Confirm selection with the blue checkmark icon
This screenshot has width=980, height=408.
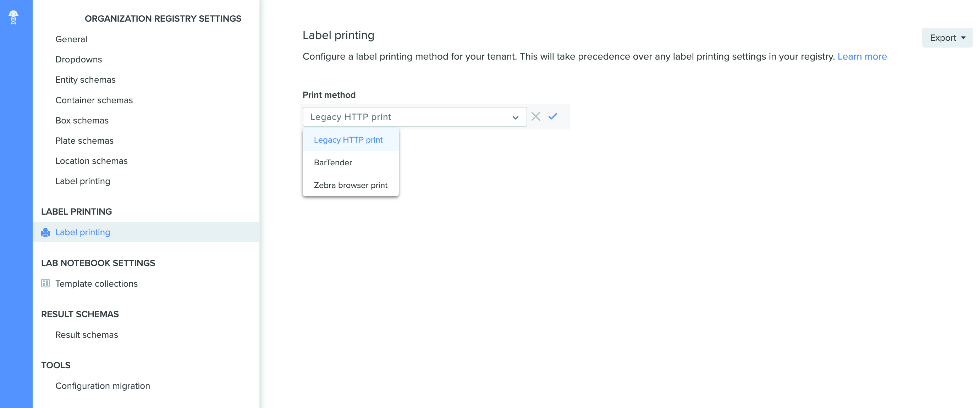[553, 116]
